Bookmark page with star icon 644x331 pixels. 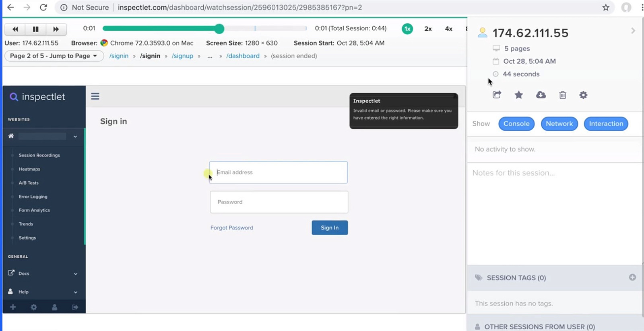pos(606,7)
